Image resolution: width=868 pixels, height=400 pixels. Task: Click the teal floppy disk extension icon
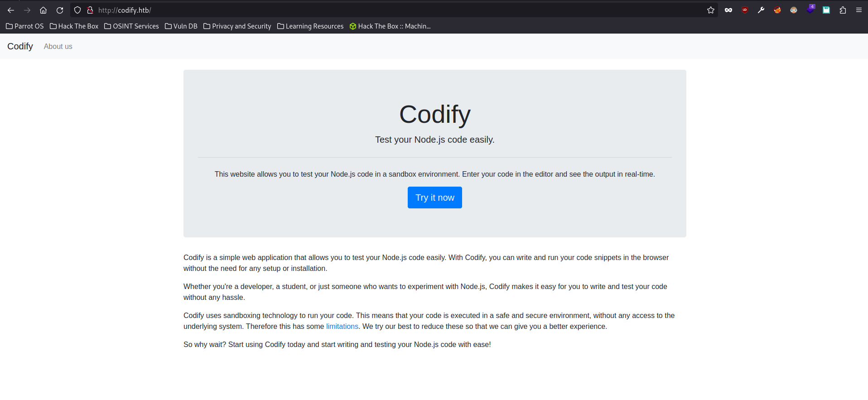point(826,10)
